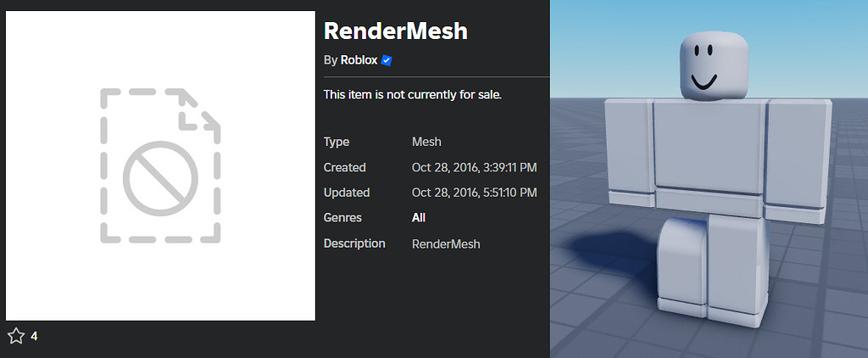Click the "not currently for sale" notice
The width and height of the screenshot is (868, 358).
click(x=413, y=94)
